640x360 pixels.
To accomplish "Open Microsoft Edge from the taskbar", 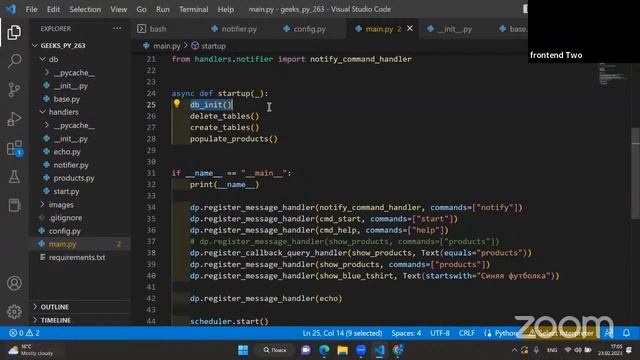I will (324, 350).
